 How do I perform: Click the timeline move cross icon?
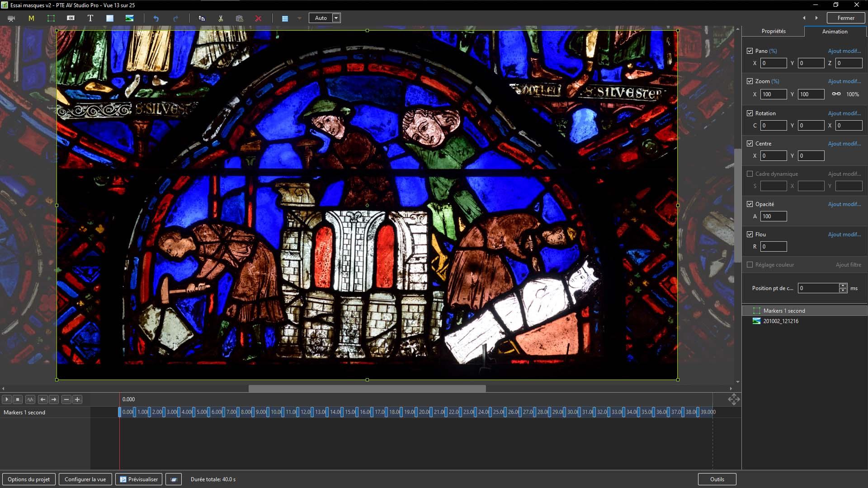tap(734, 399)
